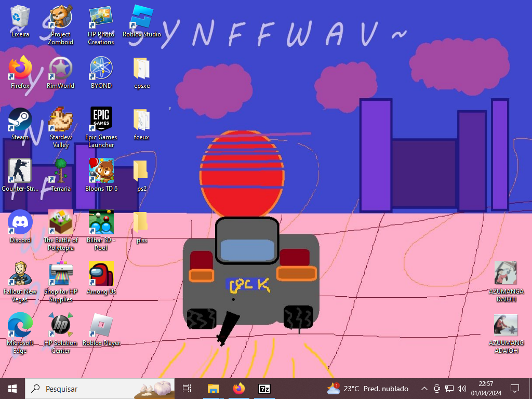Open Firefox from the taskbar

[239, 389]
